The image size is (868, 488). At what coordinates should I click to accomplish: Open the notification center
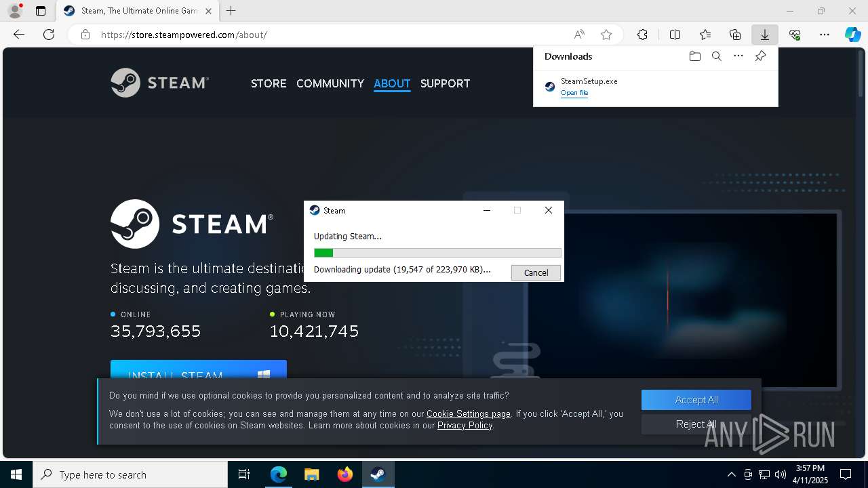click(x=846, y=474)
